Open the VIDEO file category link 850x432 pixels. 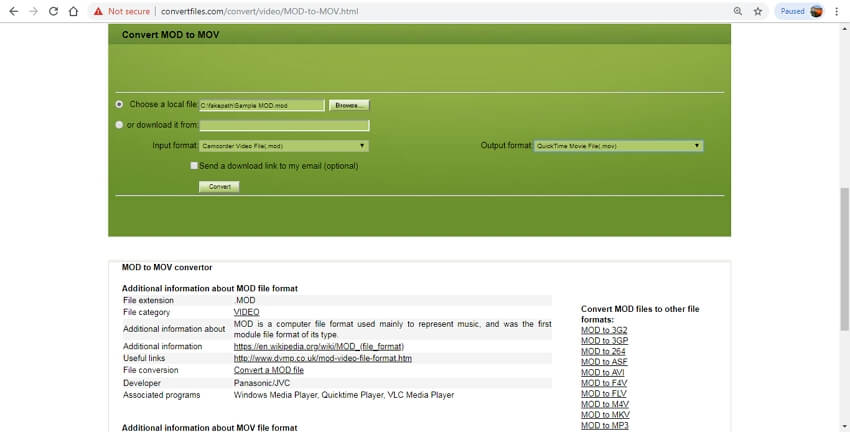click(x=246, y=312)
